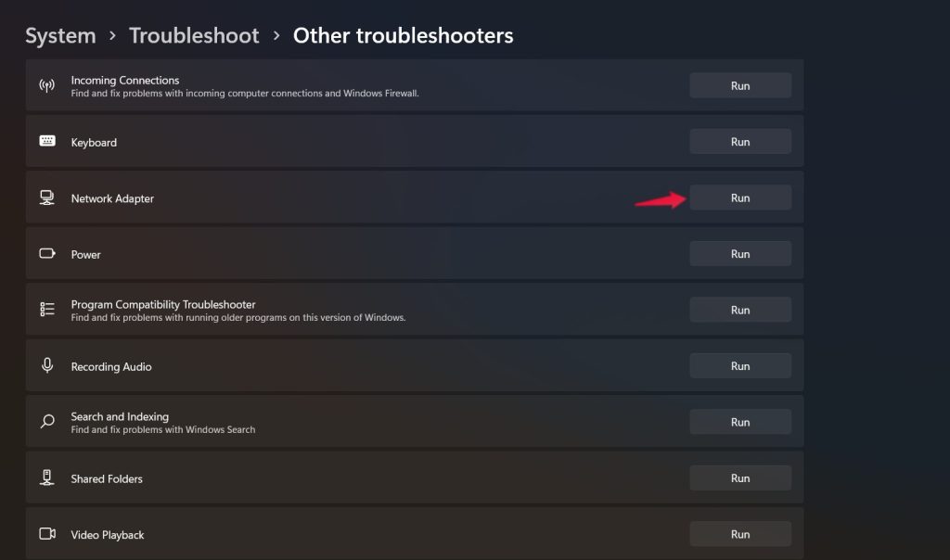Click the Video Playback camera icon
950x560 pixels.
click(47, 534)
